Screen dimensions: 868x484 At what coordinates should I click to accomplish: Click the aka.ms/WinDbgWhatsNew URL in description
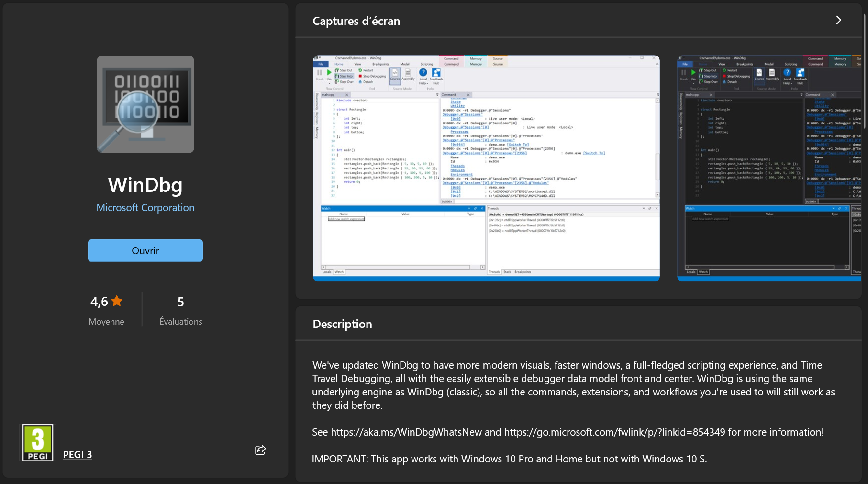406,432
